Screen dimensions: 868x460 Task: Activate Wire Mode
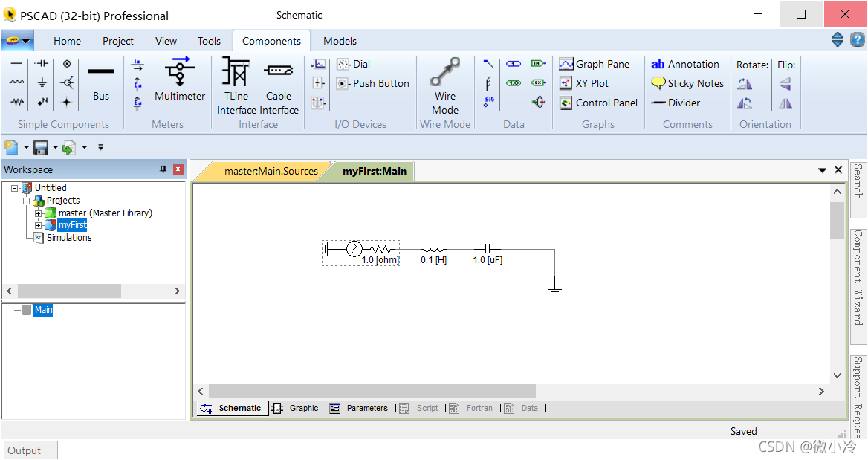click(445, 85)
